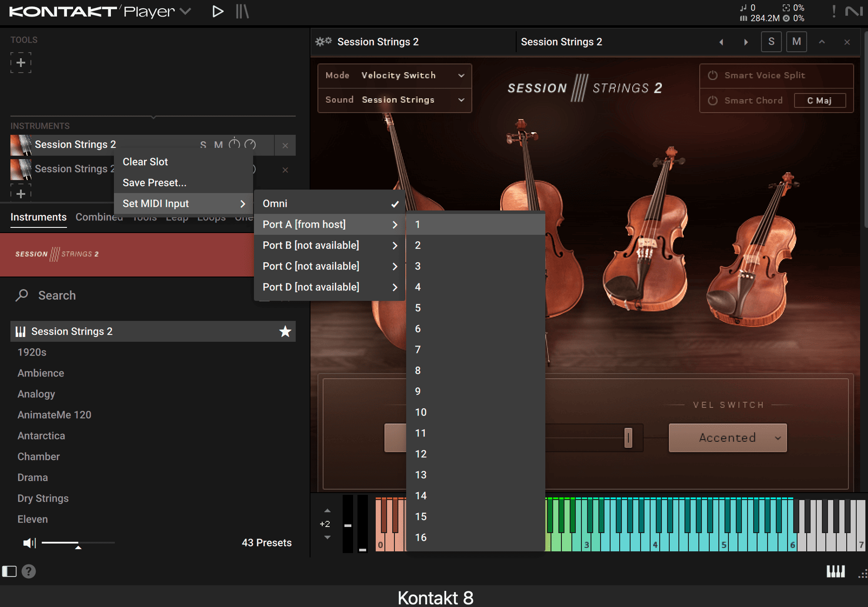Open the Mode Velocity Switch dropdown
868x607 pixels.
[x=395, y=76]
